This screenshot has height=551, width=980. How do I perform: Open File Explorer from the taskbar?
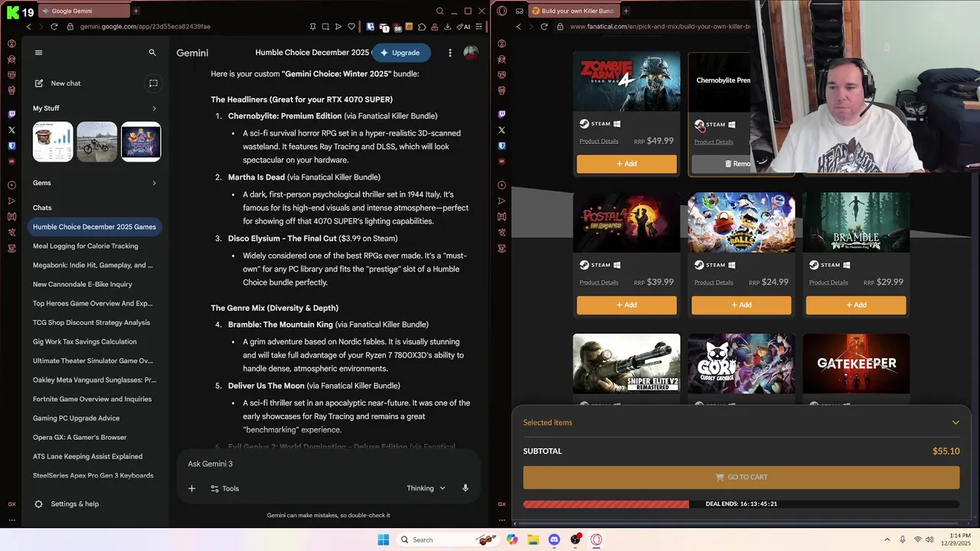[x=533, y=540]
